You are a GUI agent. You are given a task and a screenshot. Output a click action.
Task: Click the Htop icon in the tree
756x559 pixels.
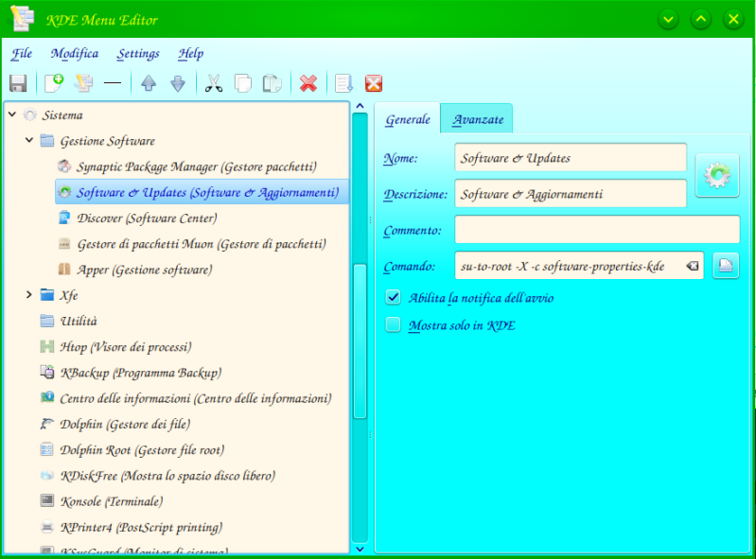click(x=46, y=346)
